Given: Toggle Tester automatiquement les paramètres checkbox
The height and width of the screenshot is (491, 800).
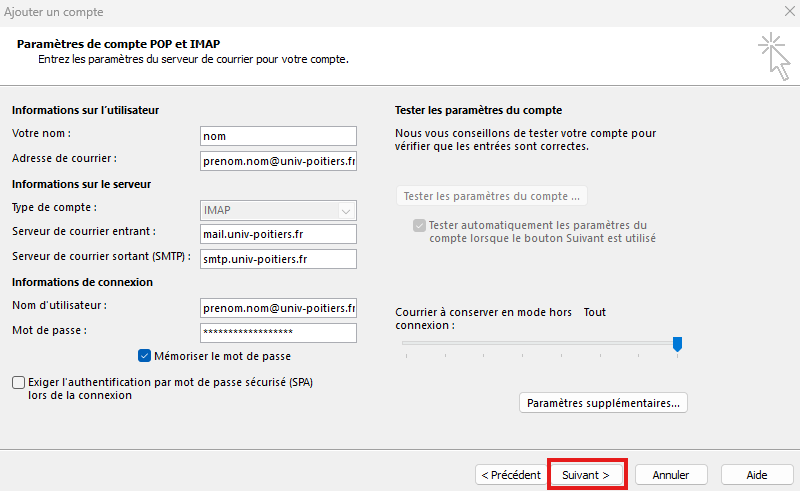Looking at the screenshot, I should click(418, 226).
